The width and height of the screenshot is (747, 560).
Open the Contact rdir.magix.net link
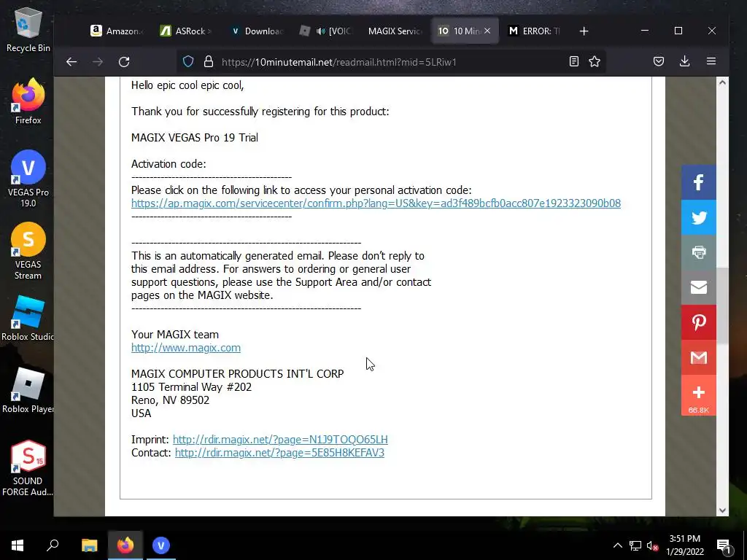279,453
